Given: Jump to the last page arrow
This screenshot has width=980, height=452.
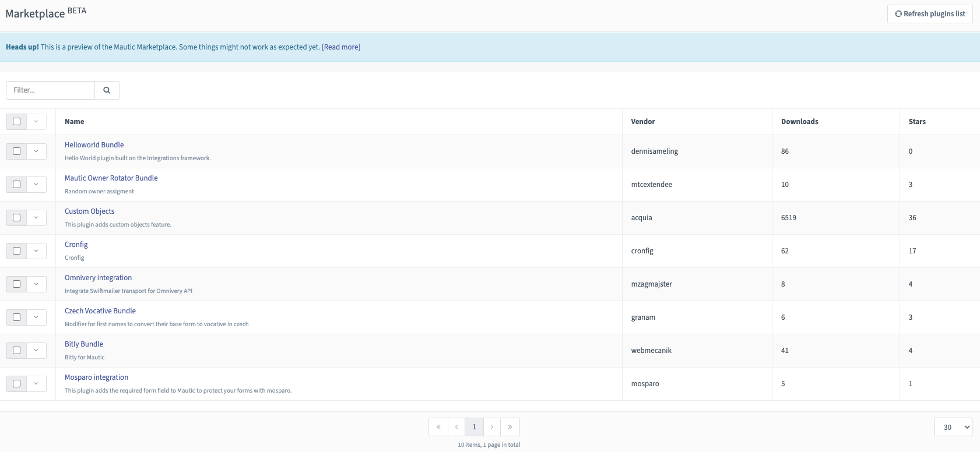Looking at the screenshot, I should (510, 427).
